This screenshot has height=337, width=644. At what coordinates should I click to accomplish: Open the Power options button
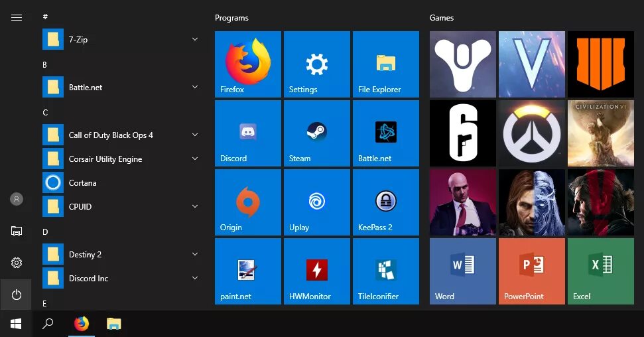click(x=16, y=295)
